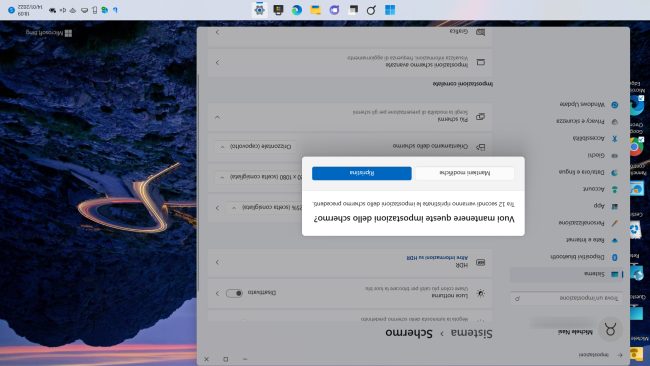
Task: Expand the Più schermi section
Action: [218, 117]
